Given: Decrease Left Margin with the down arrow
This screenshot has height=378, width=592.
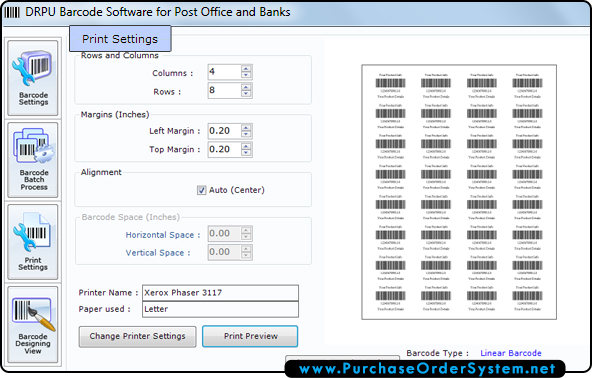Looking at the screenshot, I should click(x=246, y=134).
